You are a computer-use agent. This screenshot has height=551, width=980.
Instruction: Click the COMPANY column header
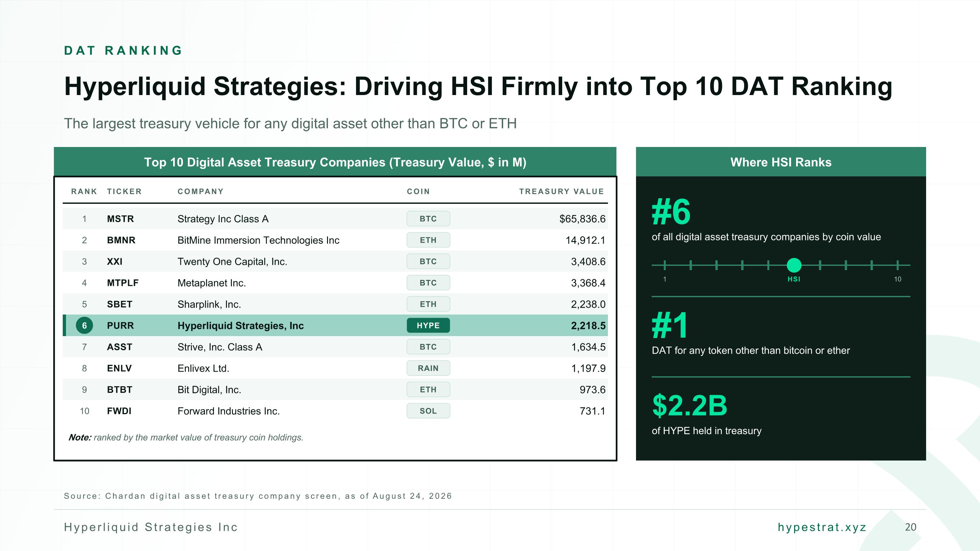pos(201,191)
